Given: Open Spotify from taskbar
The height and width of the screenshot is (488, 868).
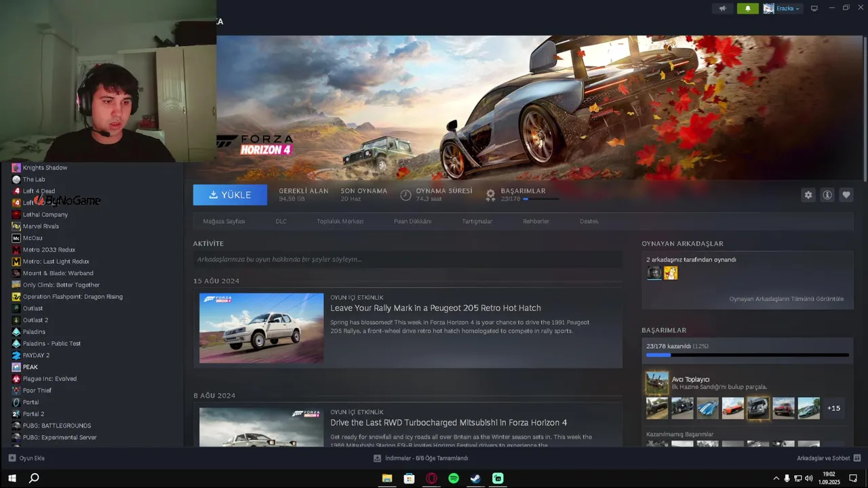Looking at the screenshot, I should 454,479.
